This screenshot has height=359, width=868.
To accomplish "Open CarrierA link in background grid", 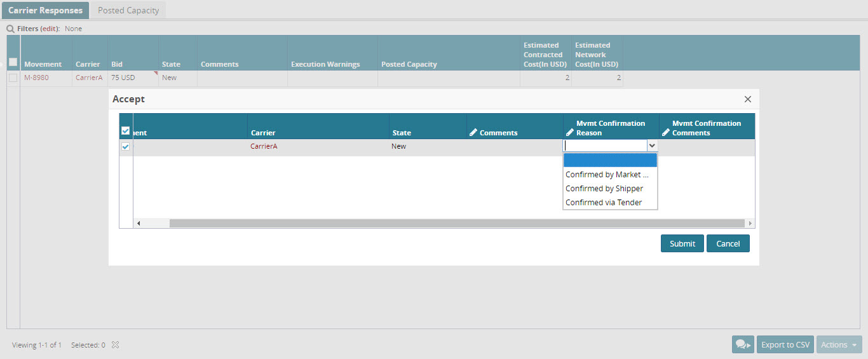I will [89, 78].
